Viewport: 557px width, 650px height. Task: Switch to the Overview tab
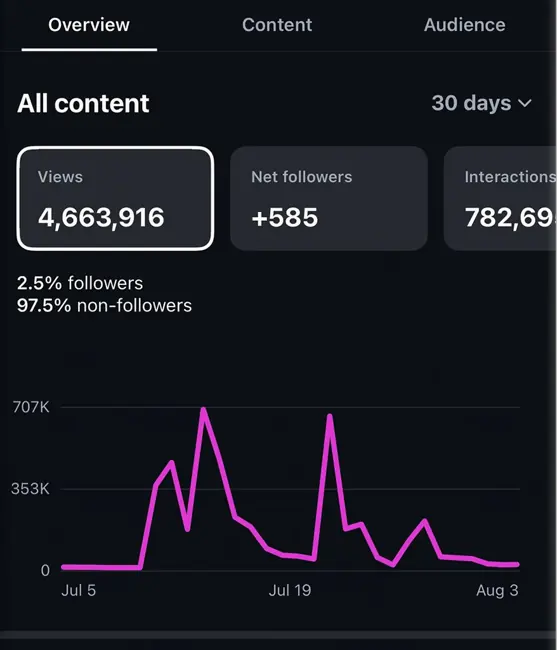(89, 25)
